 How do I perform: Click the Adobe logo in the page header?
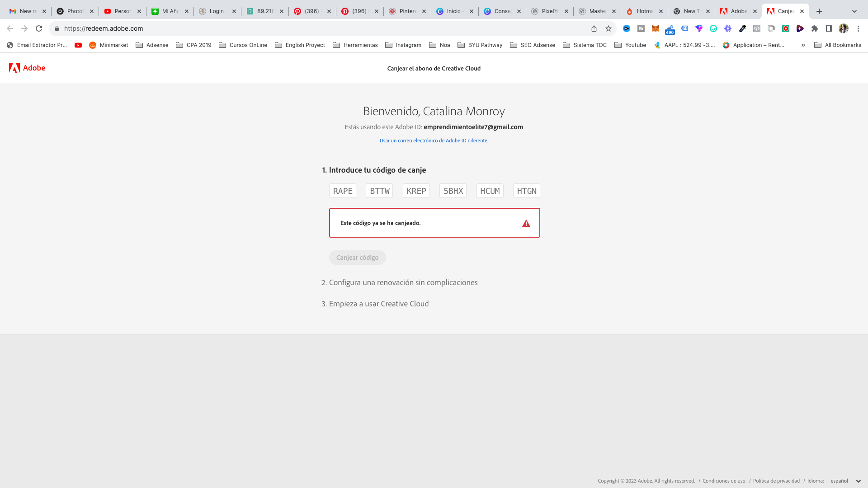click(27, 68)
